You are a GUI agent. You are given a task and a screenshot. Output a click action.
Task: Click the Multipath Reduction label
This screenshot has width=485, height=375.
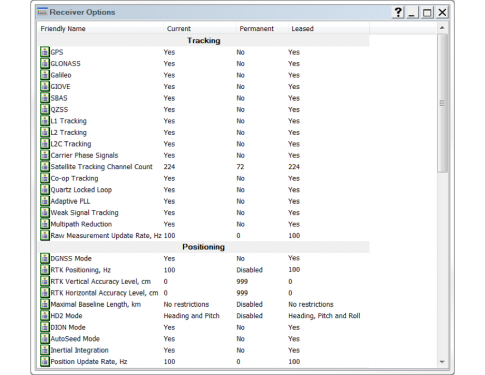(81, 224)
